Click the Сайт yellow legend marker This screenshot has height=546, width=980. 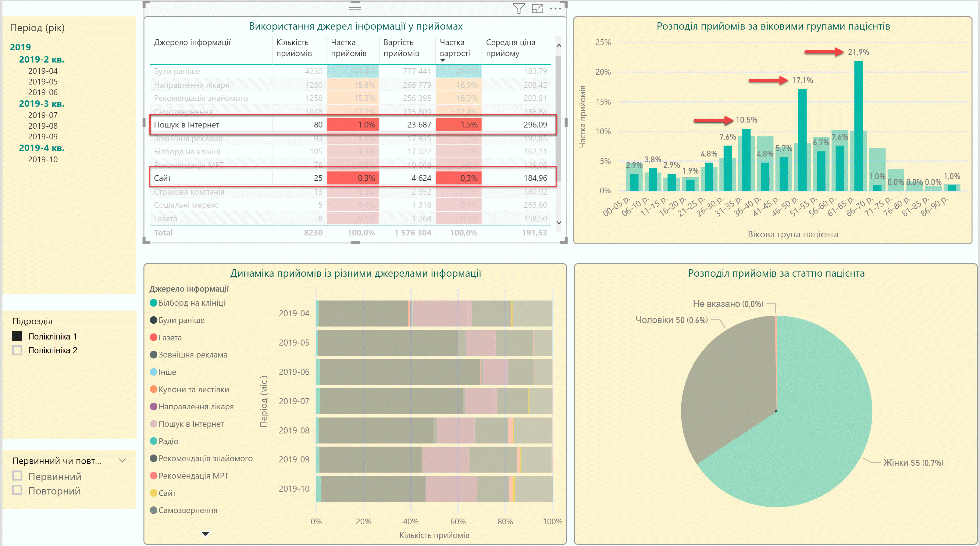pos(154,493)
